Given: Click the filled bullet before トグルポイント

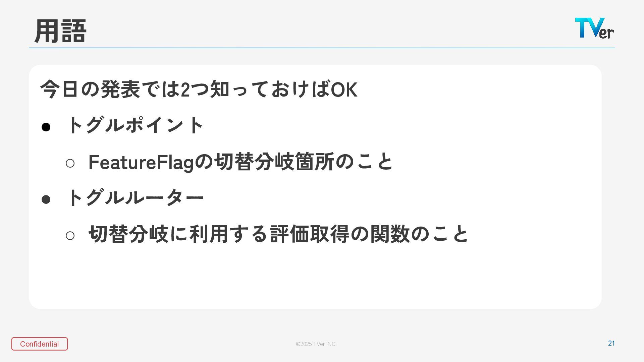Looking at the screenshot, I should pyautogui.click(x=46, y=127).
